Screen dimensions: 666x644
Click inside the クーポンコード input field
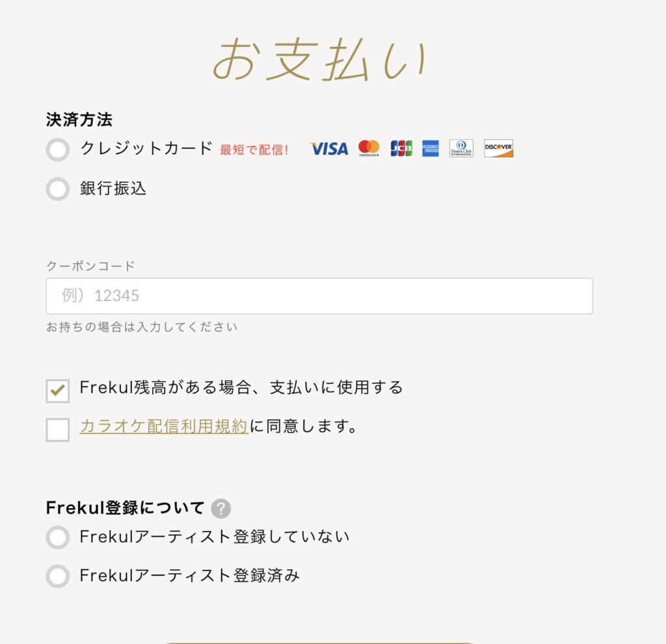319,296
